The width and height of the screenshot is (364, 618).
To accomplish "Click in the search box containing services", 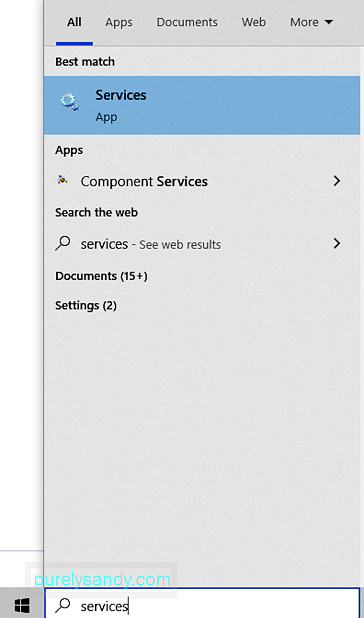I will tap(202, 605).
